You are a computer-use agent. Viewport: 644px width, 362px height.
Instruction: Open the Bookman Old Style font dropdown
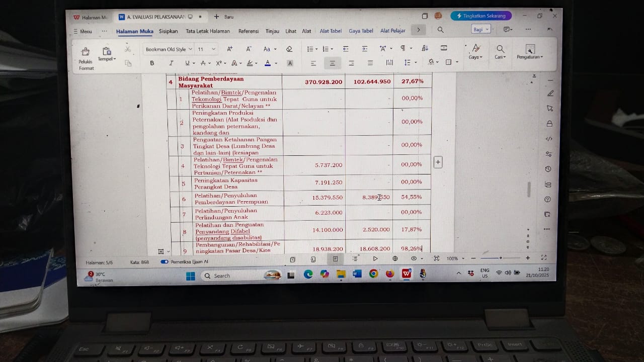coord(169,49)
